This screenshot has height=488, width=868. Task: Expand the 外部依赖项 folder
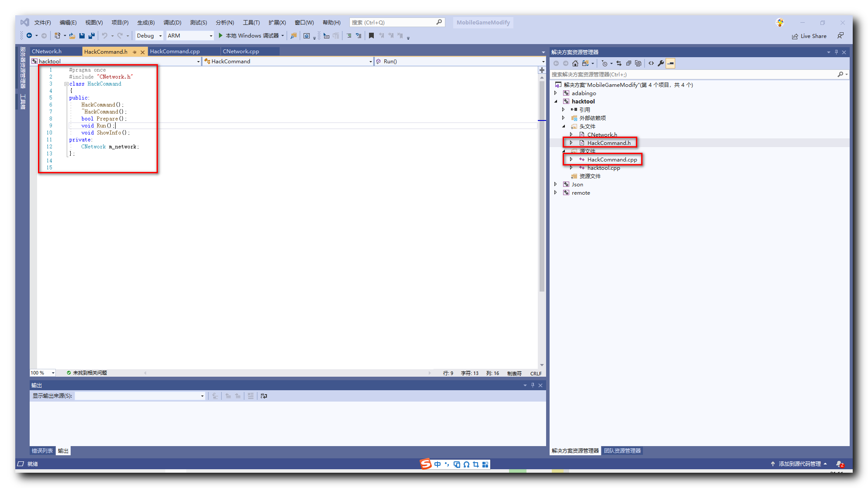564,118
